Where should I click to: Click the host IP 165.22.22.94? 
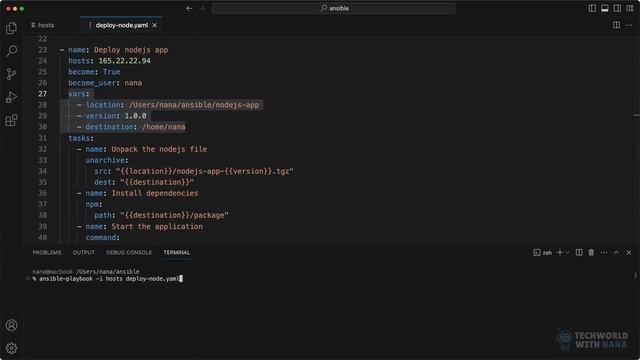coord(124,61)
